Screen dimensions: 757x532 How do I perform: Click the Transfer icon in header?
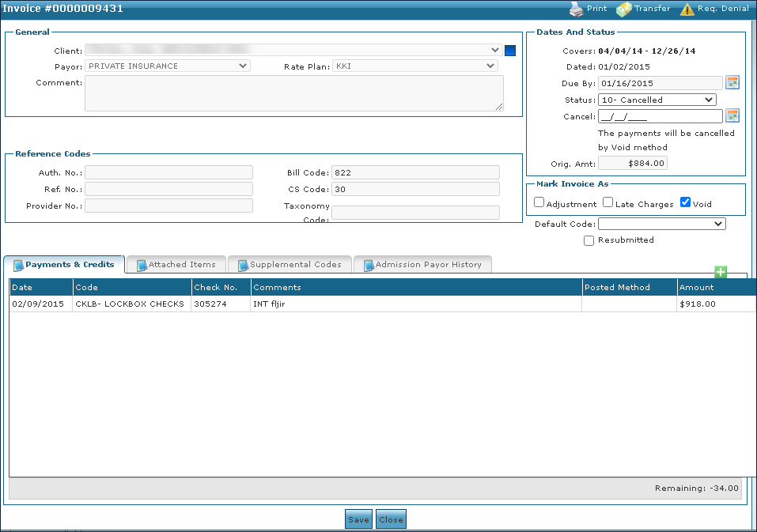point(624,9)
